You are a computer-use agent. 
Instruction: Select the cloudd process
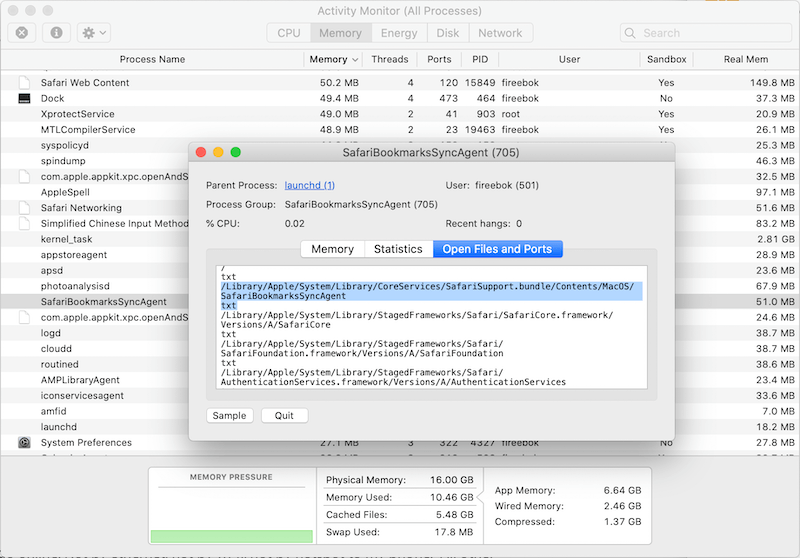point(56,348)
